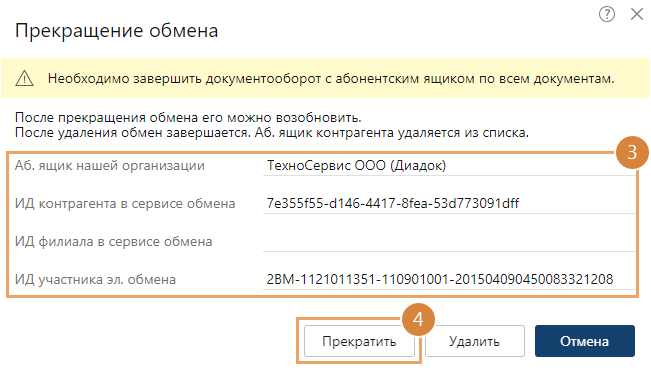Cancel with the Отмена button

[x=585, y=341]
